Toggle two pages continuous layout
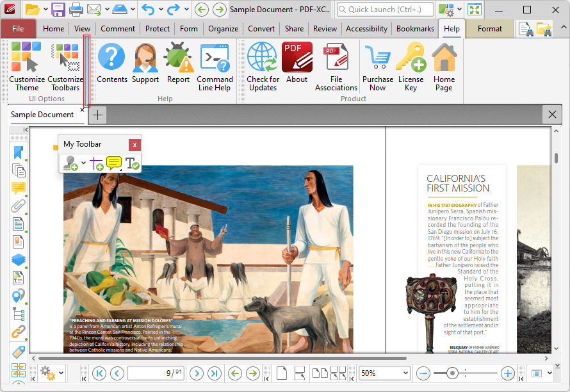 (338, 373)
